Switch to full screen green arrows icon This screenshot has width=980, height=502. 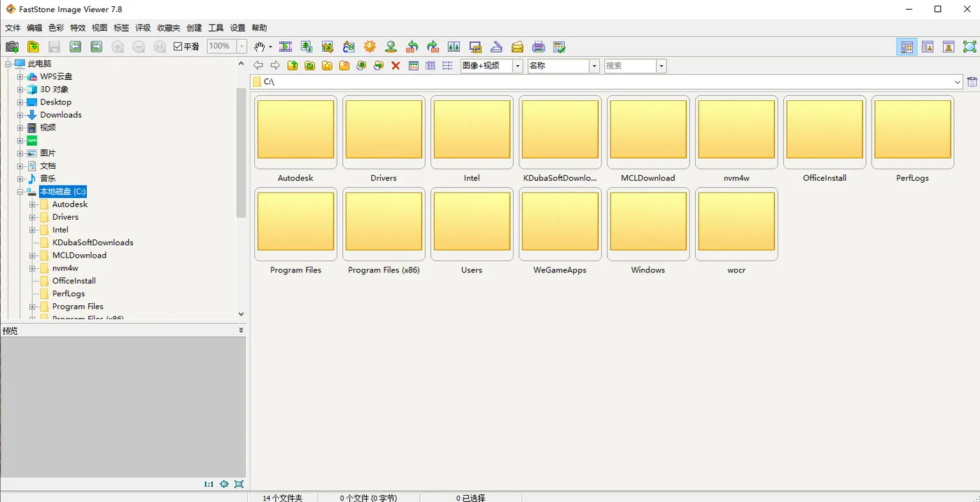point(969,47)
